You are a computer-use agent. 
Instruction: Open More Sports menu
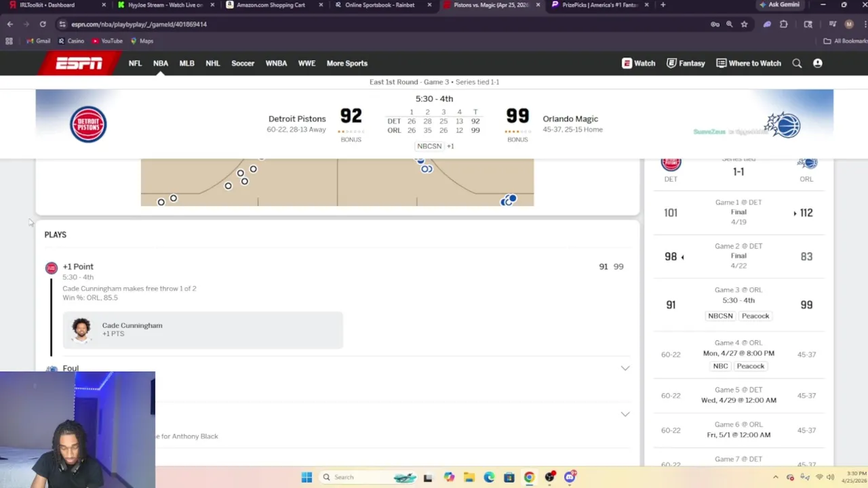click(347, 63)
